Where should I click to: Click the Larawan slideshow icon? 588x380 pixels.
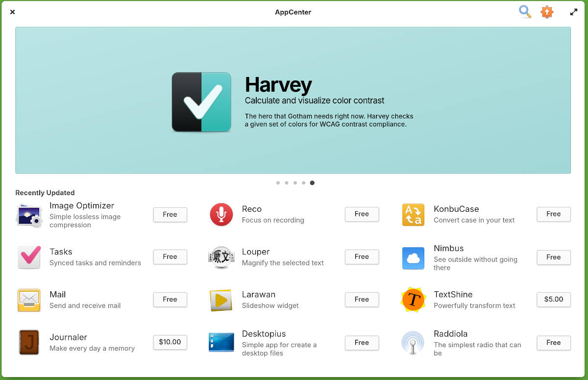(221, 300)
